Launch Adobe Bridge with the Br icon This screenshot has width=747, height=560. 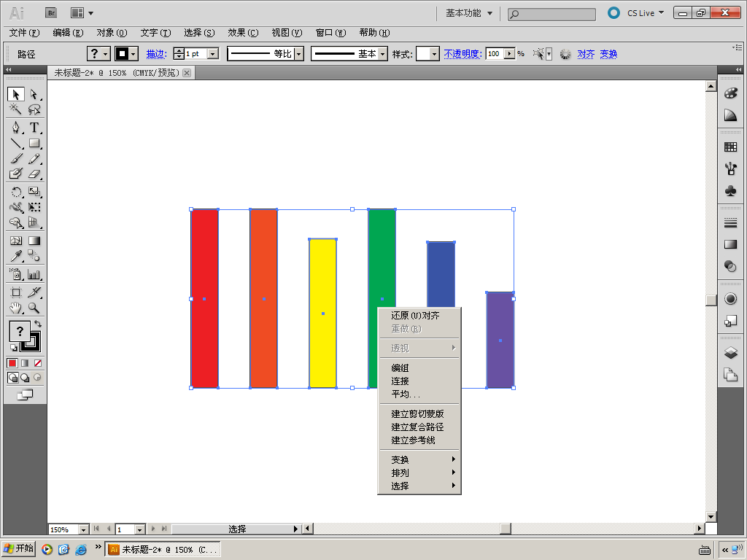coord(51,13)
